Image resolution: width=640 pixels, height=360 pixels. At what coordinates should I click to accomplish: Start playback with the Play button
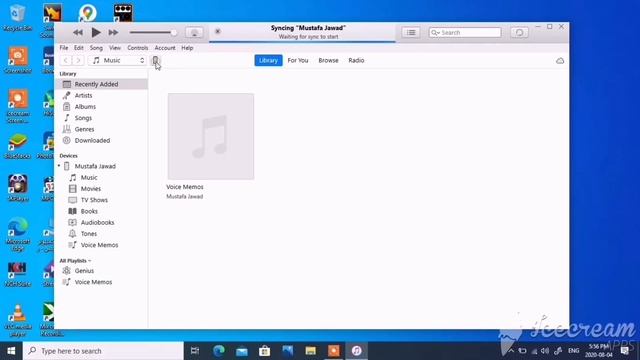coord(96,32)
